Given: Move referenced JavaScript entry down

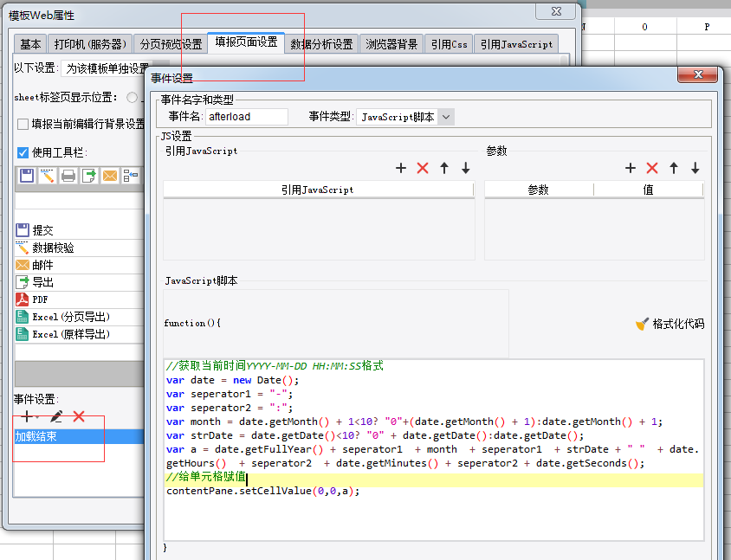Looking at the screenshot, I should tap(466, 168).
